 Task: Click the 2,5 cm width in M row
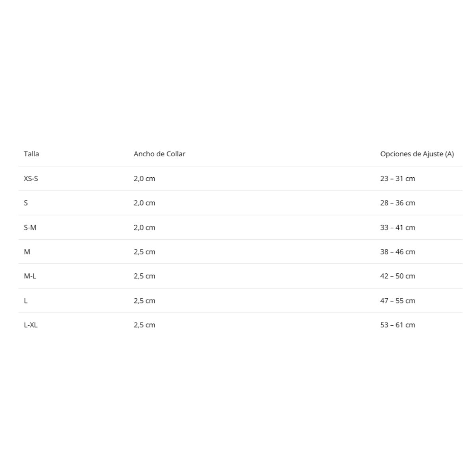(x=144, y=251)
